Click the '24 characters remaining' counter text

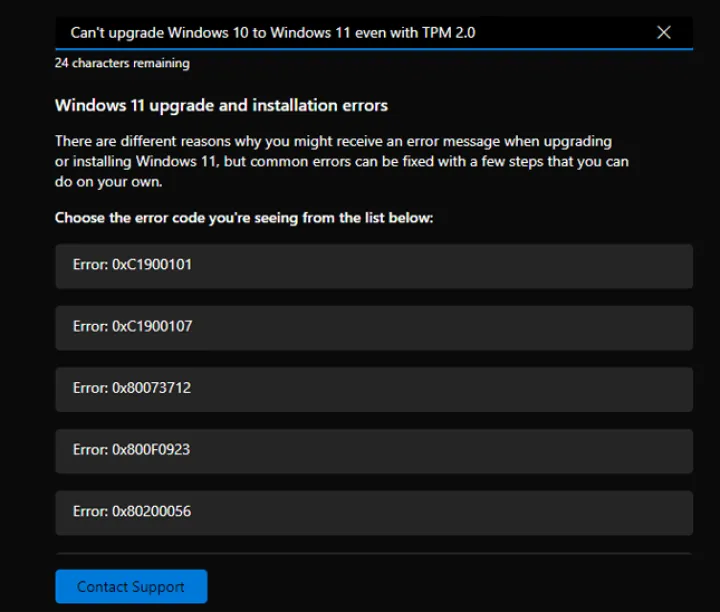(x=122, y=63)
